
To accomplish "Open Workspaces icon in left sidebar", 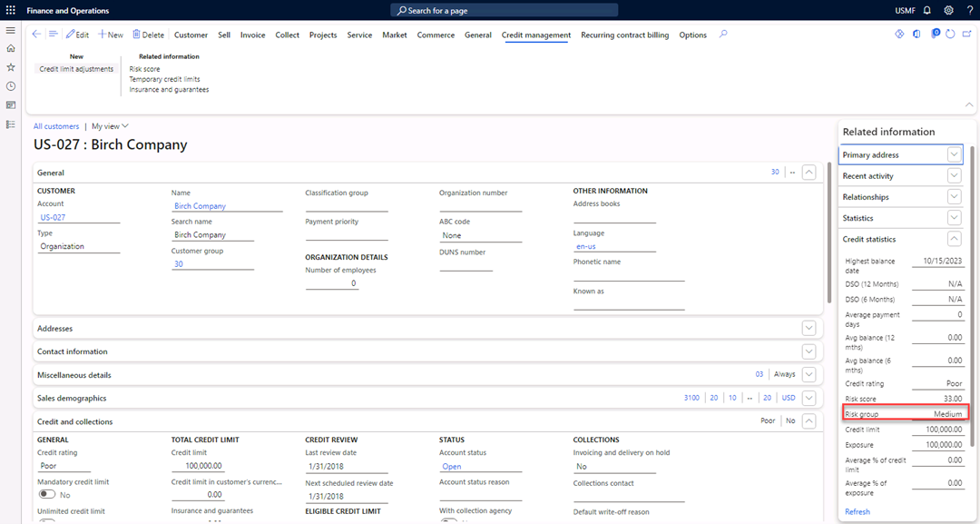I will coord(11,105).
